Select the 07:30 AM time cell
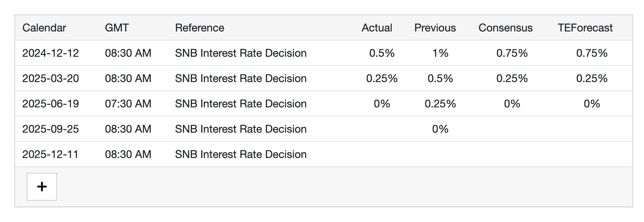This screenshot has height=222, width=644. 128,104
